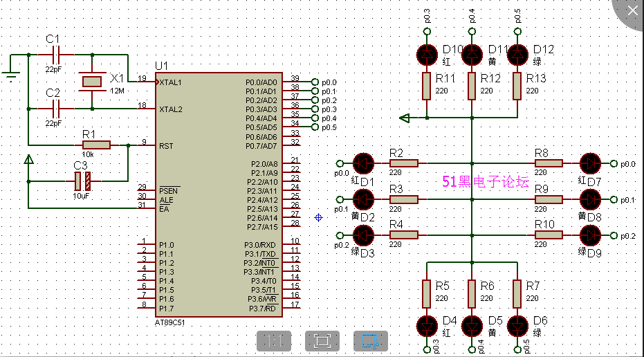Click the XTAL1 pin 19 on U1
The width and height of the screenshot is (644, 357).
click(x=147, y=82)
